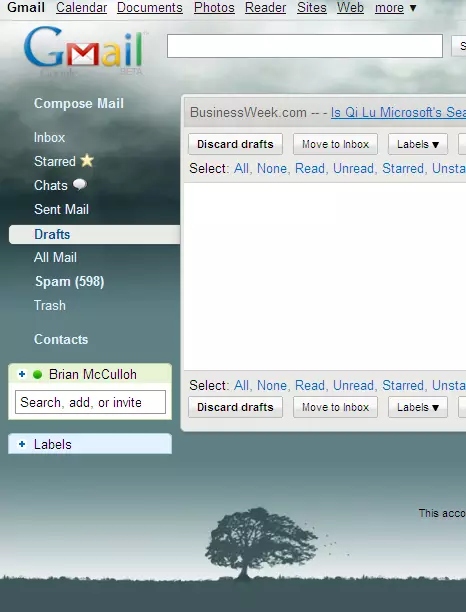Open the 'more' dropdown in top bar
The width and height of the screenshot is (466, 612).
click(395, 7)
